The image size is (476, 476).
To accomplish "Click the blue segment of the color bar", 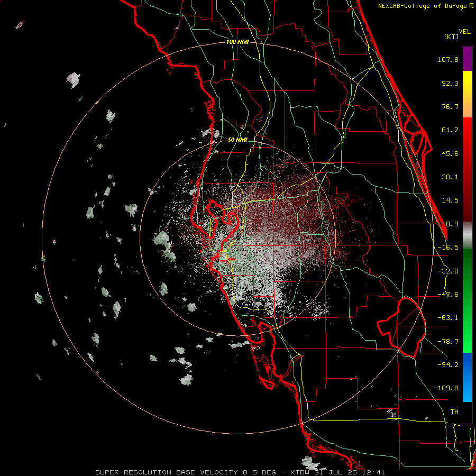I will (x=467, y=377).
